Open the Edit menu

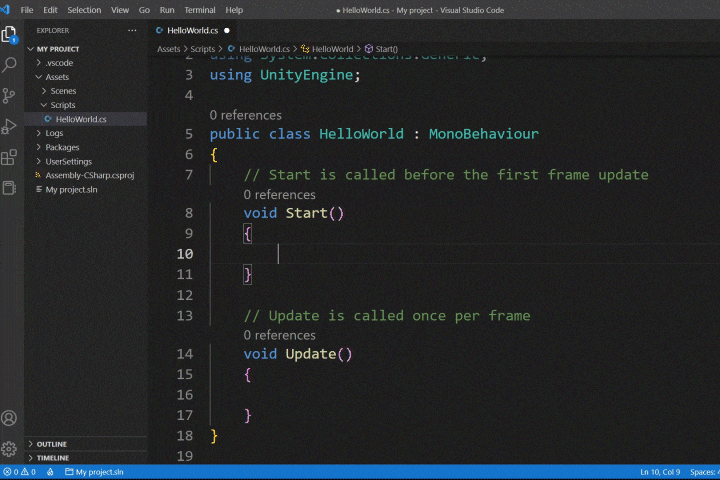click(x=50, y=10)
